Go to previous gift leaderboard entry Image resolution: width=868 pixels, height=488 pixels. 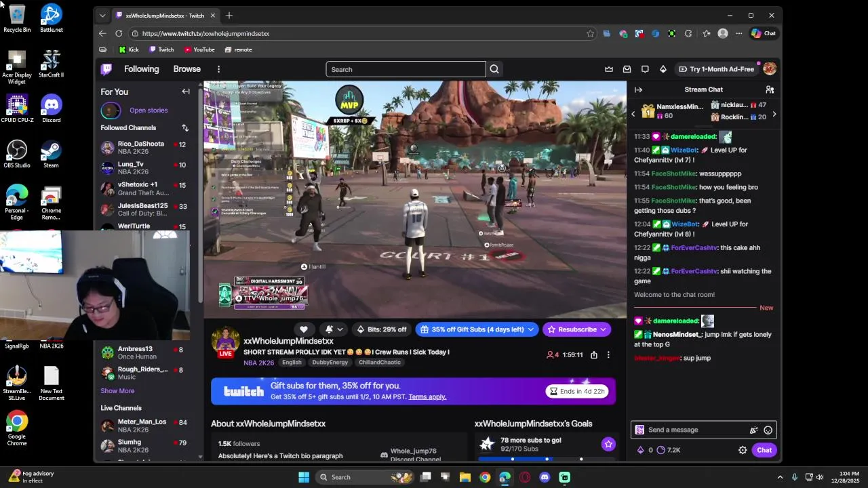(633, 115)
